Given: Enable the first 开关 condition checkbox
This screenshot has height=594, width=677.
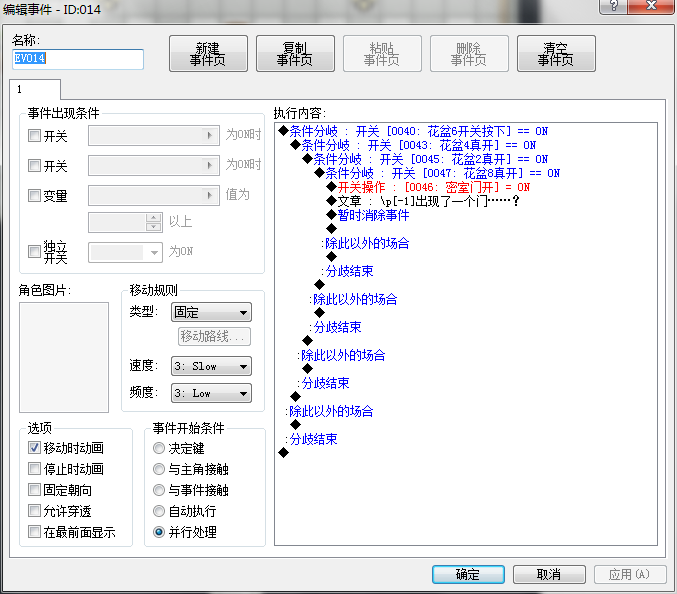Looking at the screenshot, I should [35, 136].
